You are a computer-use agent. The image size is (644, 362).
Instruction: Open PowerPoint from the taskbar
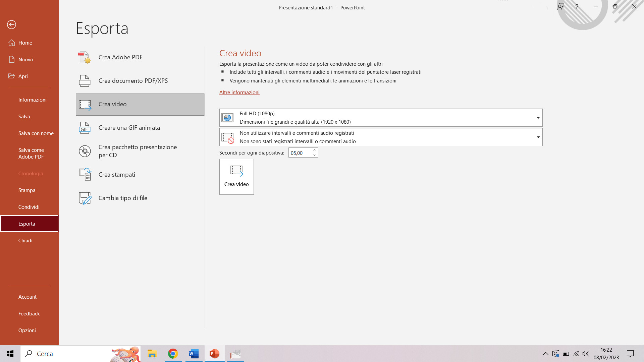coord(214,354)
